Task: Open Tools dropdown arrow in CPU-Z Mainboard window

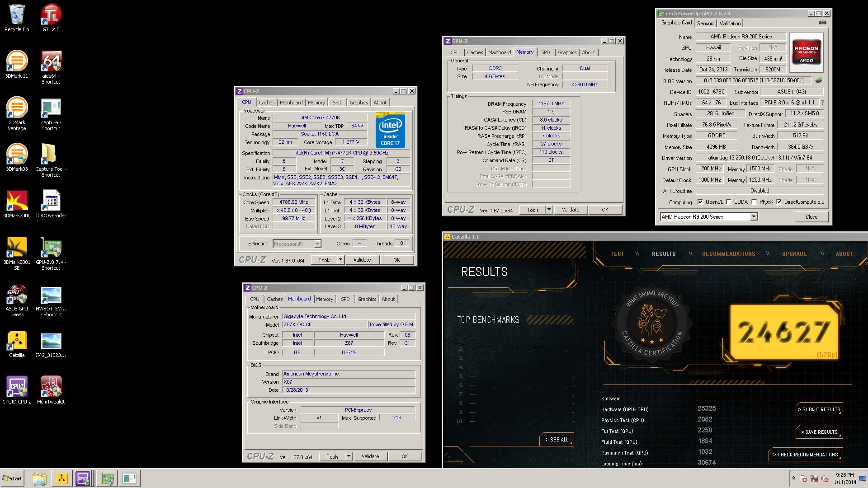Action: point(349,456)
